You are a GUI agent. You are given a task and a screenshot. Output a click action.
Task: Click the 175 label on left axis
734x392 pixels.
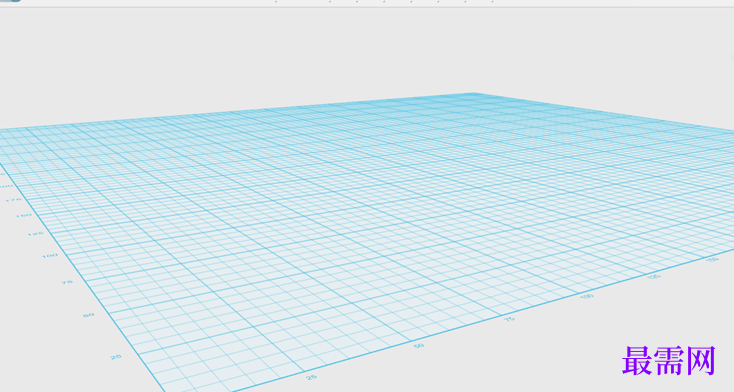coord(13,200)
